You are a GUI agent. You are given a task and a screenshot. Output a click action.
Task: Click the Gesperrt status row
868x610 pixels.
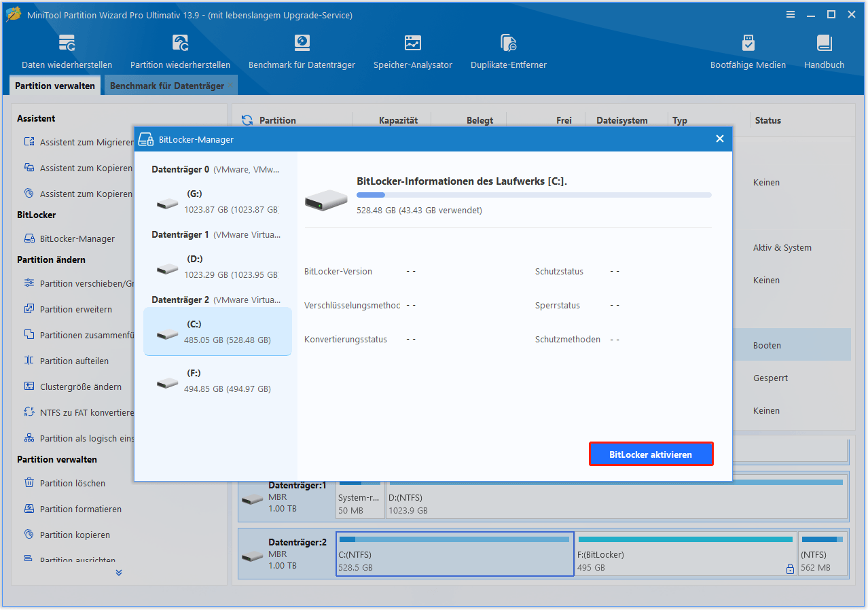pyautogui.click(x=770, y=378)
